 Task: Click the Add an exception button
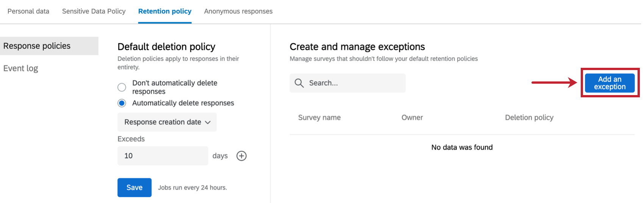coord(610,83)
